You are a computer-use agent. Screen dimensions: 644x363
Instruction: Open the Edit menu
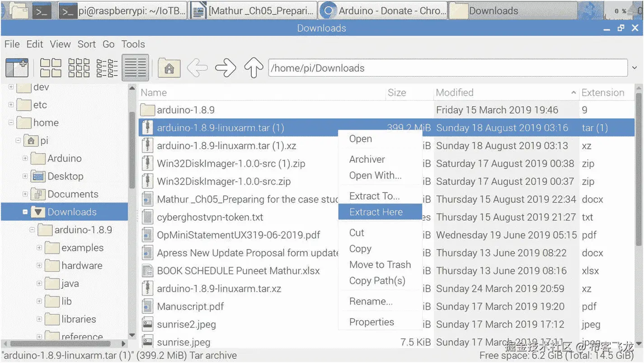pos(35,44)
